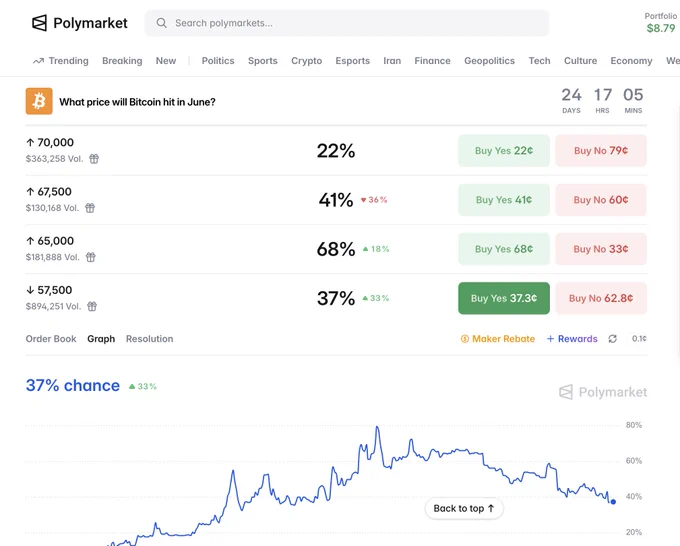
Task: Click the orange Bitcoin market icon
Action: pos(39,101)
